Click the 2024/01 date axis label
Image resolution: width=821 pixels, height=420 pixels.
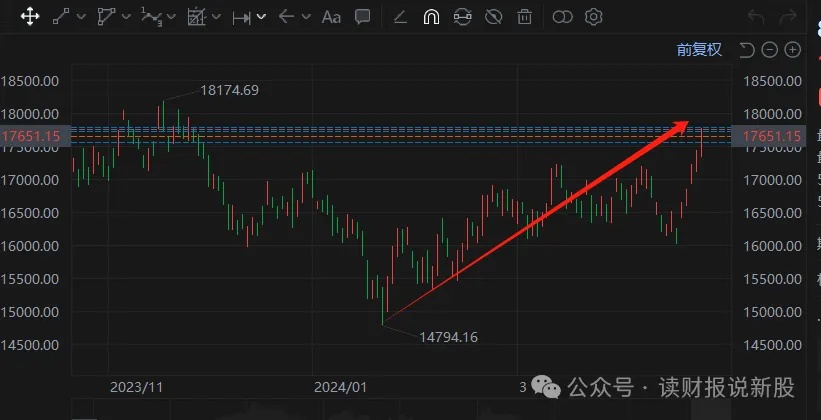(340, 388)
